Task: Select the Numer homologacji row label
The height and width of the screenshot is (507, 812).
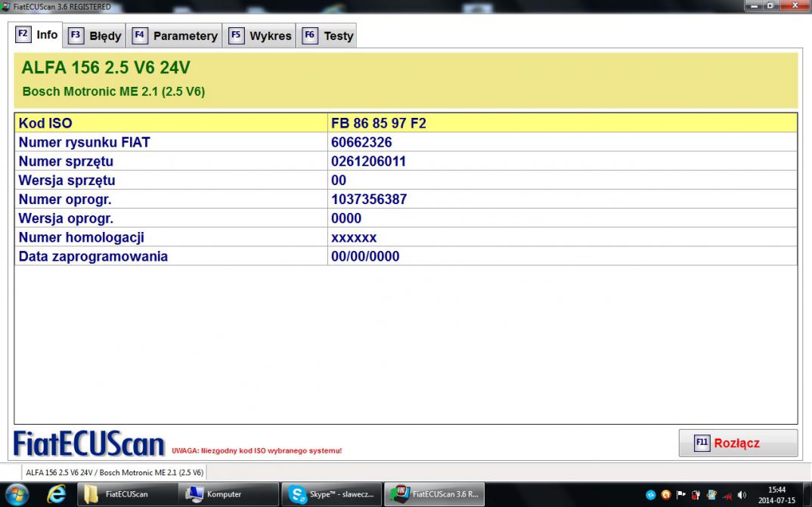Action: (x=171, y=237)
